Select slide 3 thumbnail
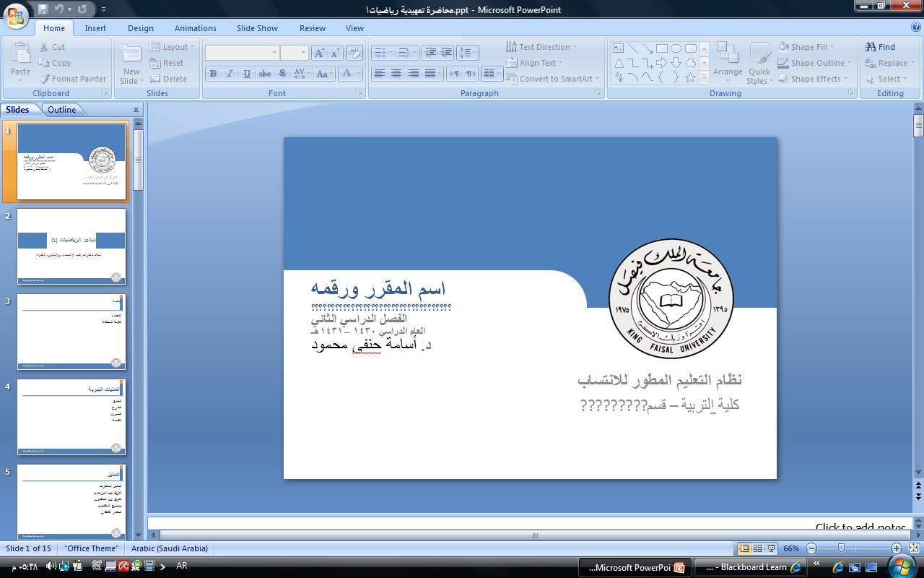 (71, 332)
